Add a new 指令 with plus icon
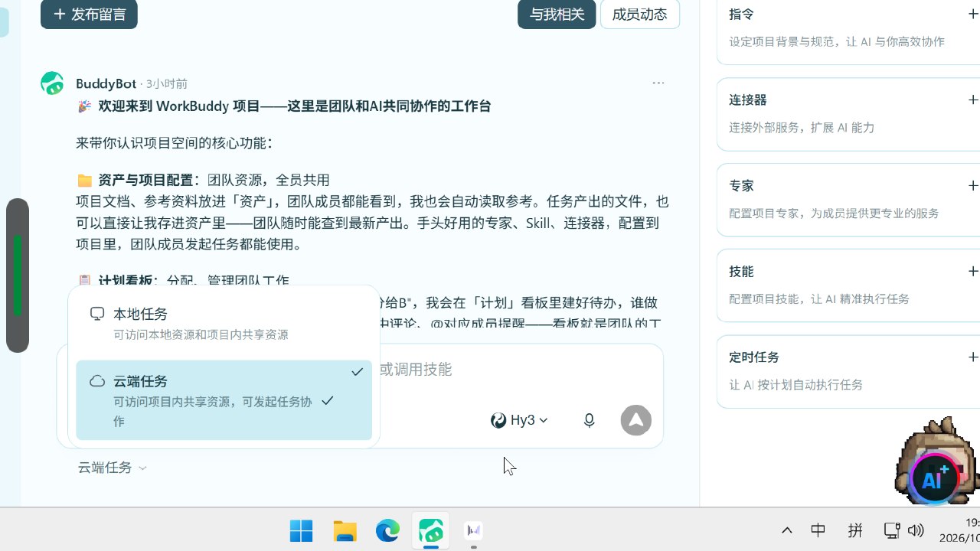The width and height of the screenshot is (980, 551). coord(973,14)
